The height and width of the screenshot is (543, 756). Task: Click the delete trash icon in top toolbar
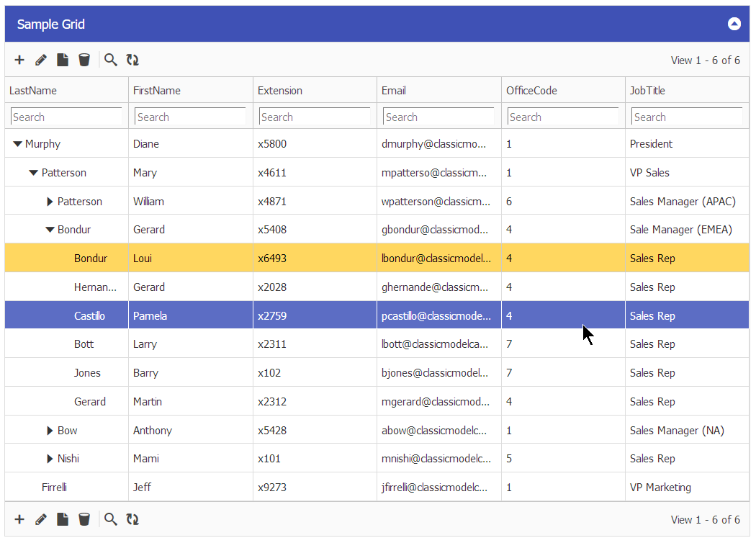pyautogui.click(x=84, y=60)
